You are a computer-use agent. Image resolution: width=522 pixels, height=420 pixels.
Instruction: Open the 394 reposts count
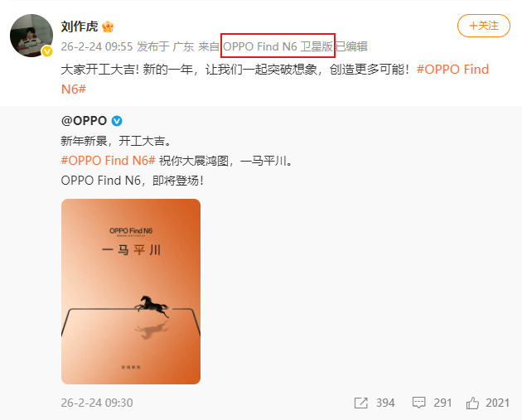(x=385, y=403)
